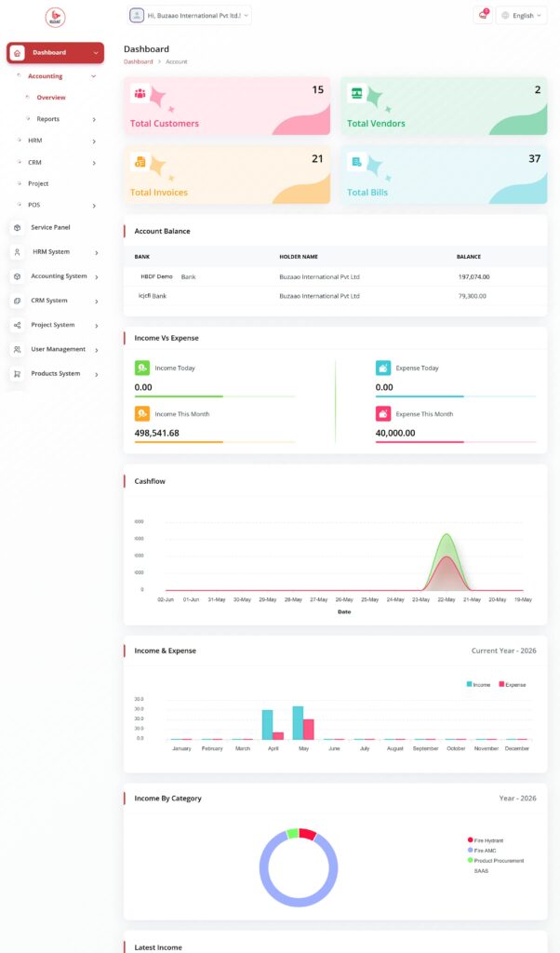This screenshot has width=560, height=953.
Task: Click the Accounting System icon
Action: pos(17,275)
